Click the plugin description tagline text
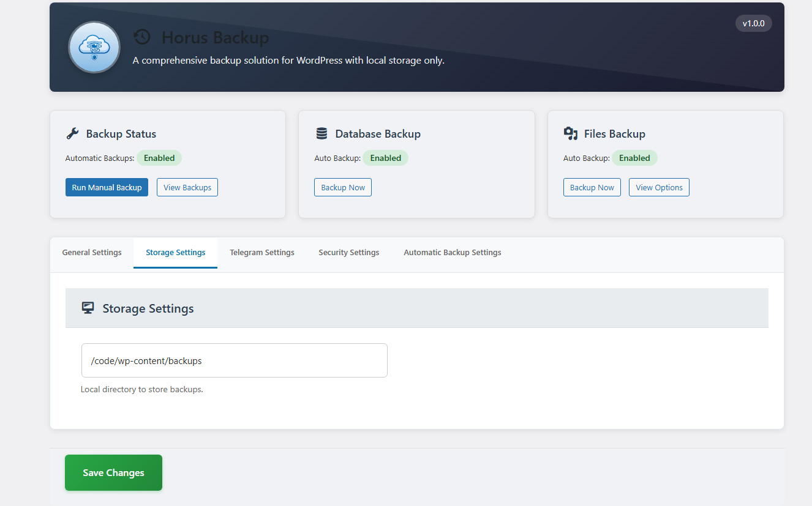The width and height of the screenshot is (812, 506). click(288, 61)
